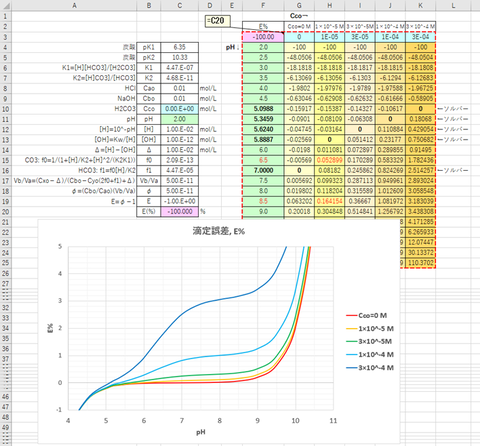Select the cell with value 6.35

click(x=179, y=47)
